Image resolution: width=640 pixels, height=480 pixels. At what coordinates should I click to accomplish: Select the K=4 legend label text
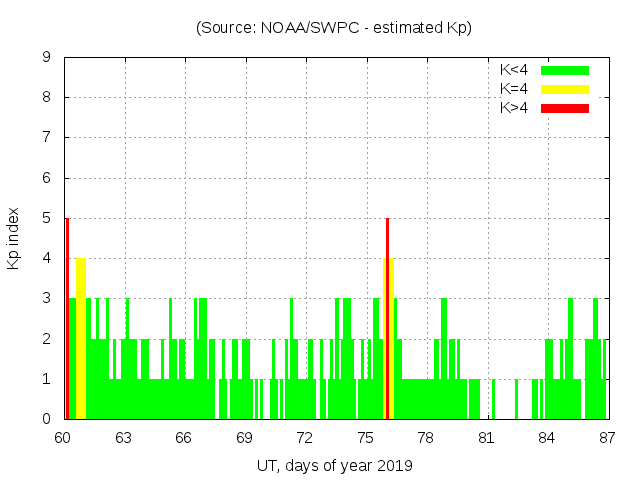(x=514, y=89)
